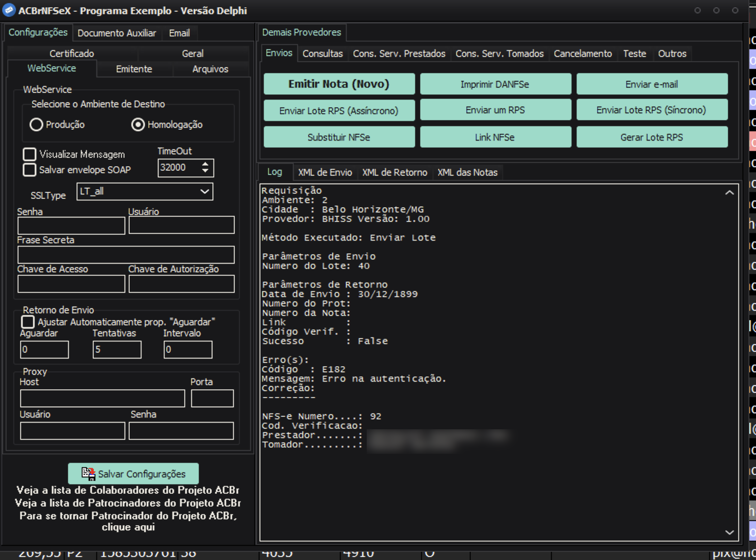Click the Proxy Porta field

(x=212, y=398)
